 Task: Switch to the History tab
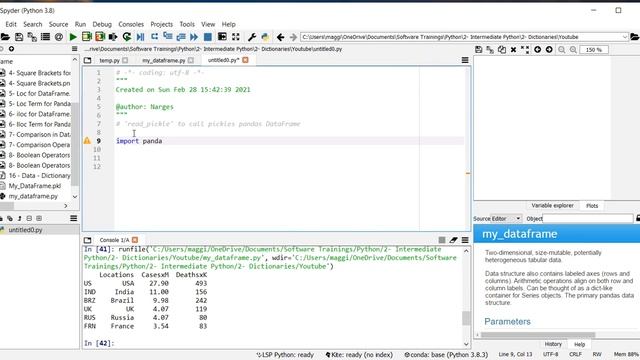[x=553, y=344]
